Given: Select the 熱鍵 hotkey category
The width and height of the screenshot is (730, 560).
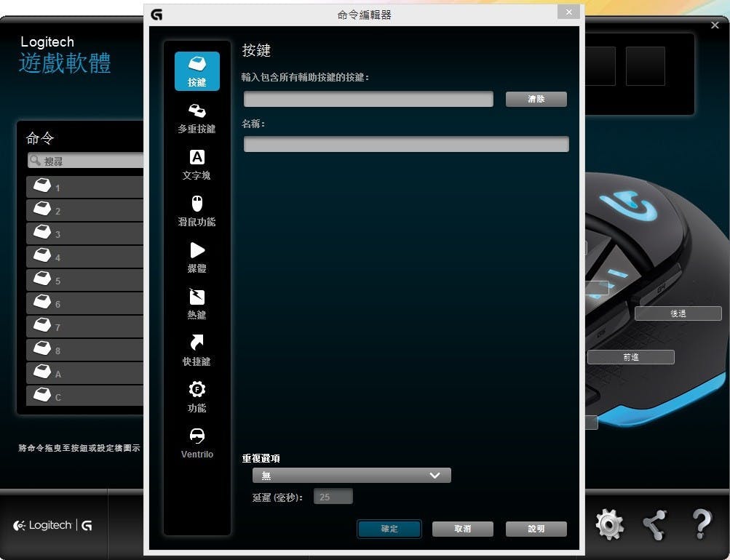Looking at the screenshot, I should click(197, 305).
